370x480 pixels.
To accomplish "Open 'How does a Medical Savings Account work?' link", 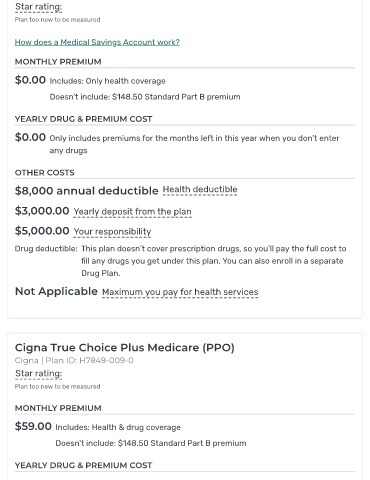I will [97, 42].
